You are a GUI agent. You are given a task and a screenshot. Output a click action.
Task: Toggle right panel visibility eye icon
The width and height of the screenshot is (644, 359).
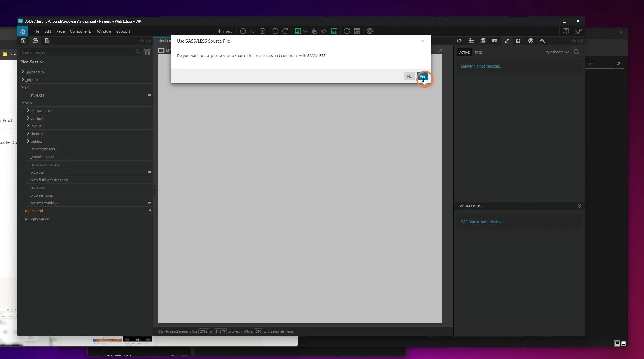pyautogui.click(x=574, y=41)
